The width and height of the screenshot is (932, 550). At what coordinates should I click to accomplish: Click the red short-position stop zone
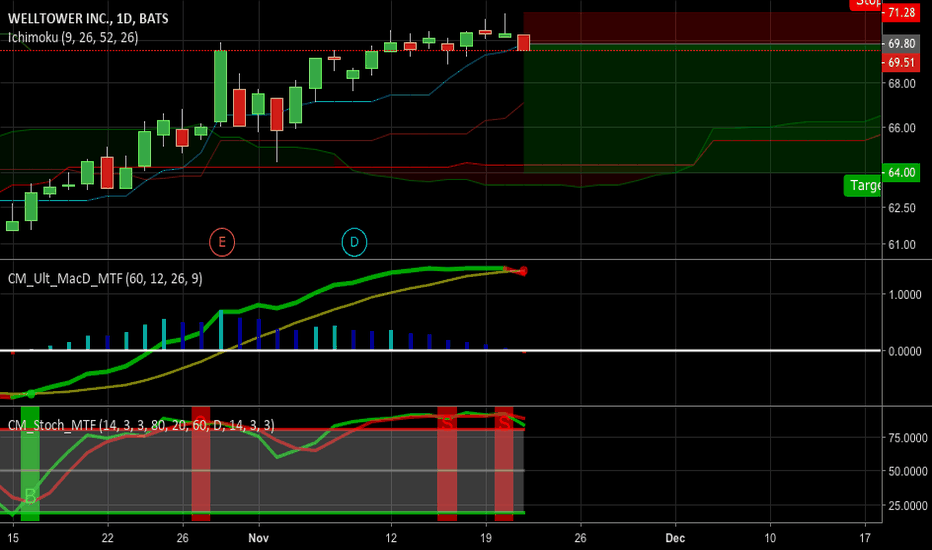702,27
